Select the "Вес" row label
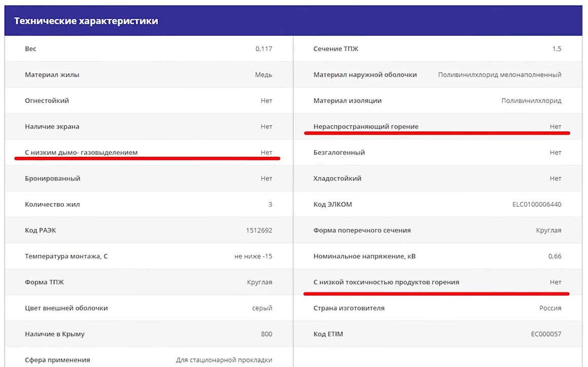Image resolution: width=588 pixels, height=367 pixels. 30,49
